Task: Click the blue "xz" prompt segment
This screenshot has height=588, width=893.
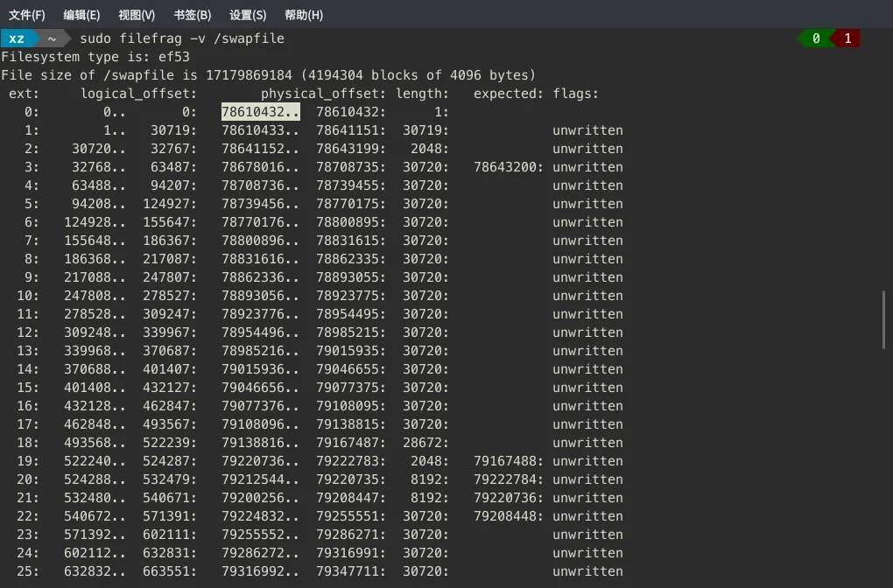Action: (x=18, y=38)
